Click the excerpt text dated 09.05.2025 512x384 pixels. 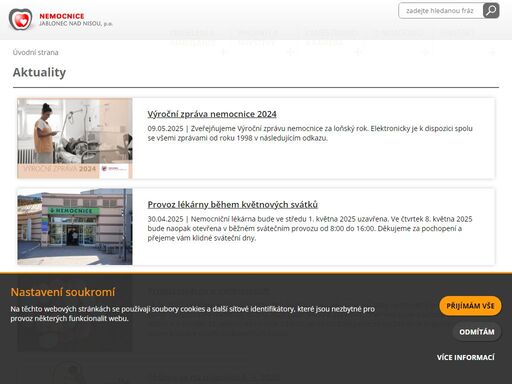[x=310, y=133]
